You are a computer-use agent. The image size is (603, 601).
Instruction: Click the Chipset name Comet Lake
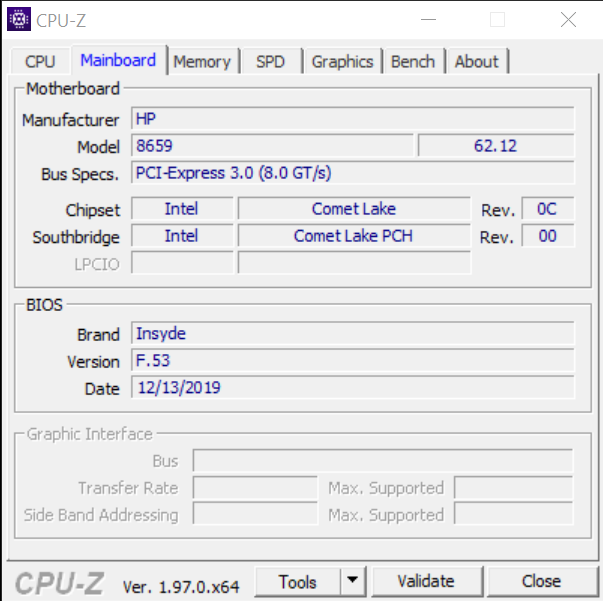point(354,209)
